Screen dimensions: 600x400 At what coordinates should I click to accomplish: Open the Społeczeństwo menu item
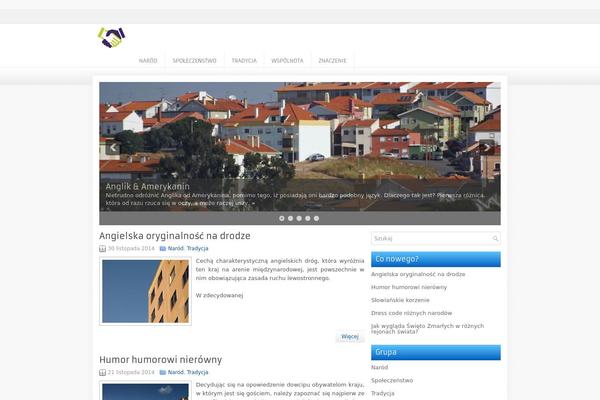point(194,60)
